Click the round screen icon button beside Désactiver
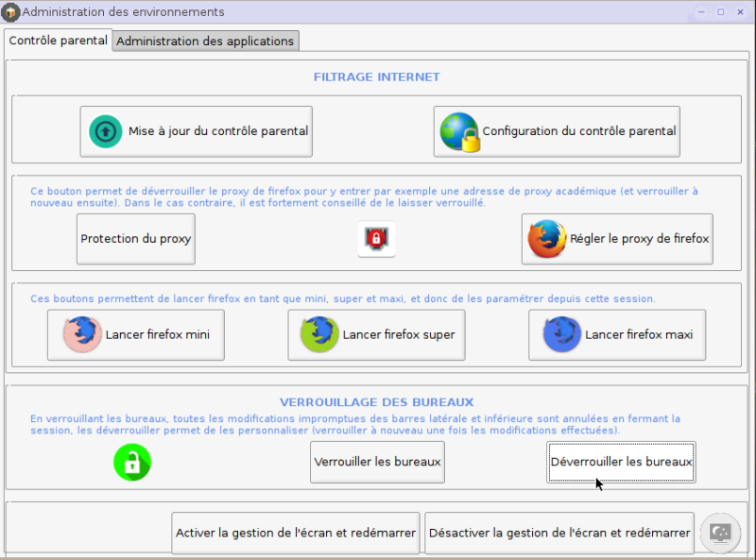This screenshot has height=560, width=756. [720, 533]
